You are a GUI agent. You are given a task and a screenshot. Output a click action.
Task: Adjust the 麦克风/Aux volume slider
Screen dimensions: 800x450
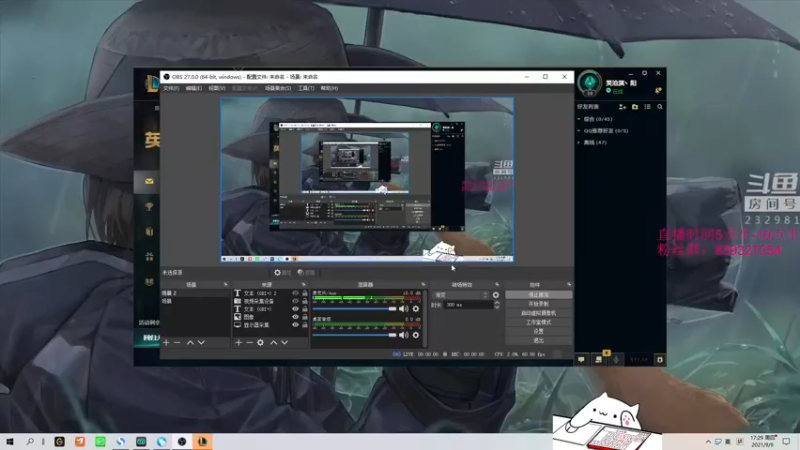pyautogui.click(x=355, y=309)
